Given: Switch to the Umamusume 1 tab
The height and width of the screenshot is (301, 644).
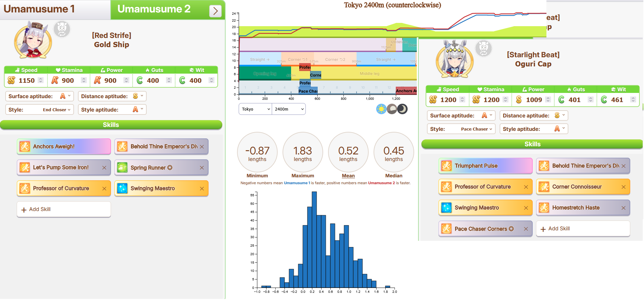Looking at the screenshot, I should (x=55, y=9).
